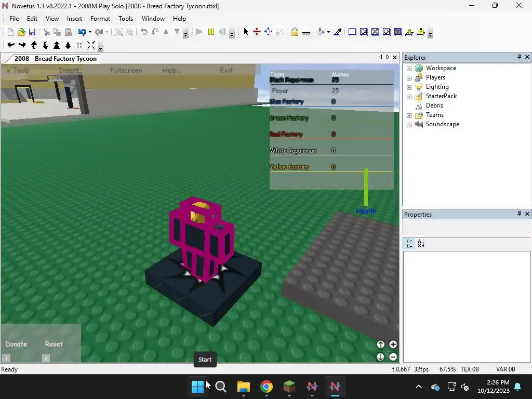Open the Tools menu
Viewport: 532px width, 399px height.
click(126, 19)
